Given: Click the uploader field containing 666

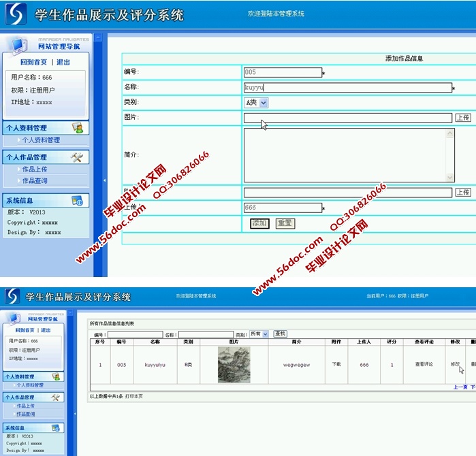Looking at the screenshot, I should pos(283,208).
